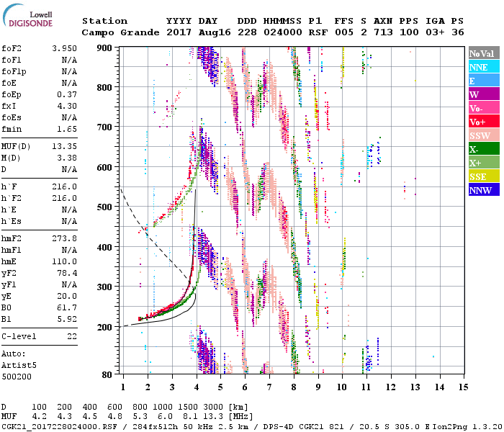Select the C-level value 22
This screenshot has height=432, width=504.
pyautogui.click(x=71, y=336)
